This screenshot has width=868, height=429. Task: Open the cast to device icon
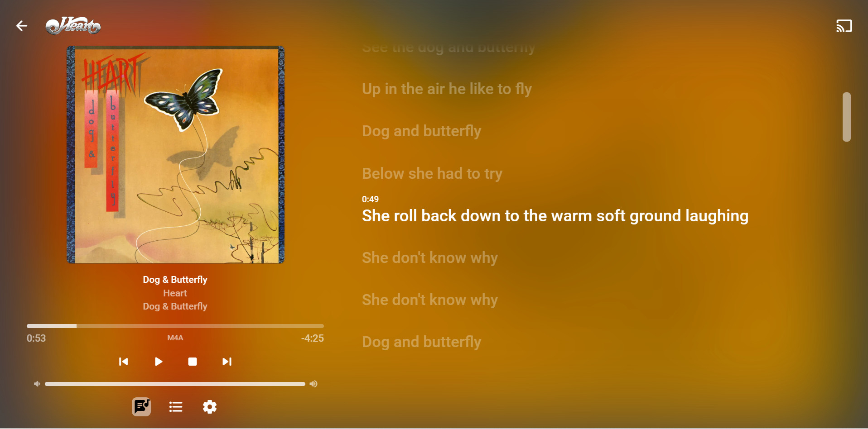(x=844, y=26)
